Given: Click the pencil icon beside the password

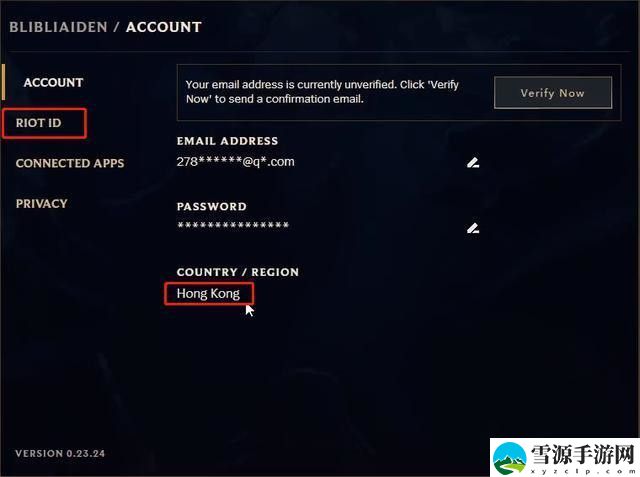Looking at the screenshot, I should coord(473,228).
